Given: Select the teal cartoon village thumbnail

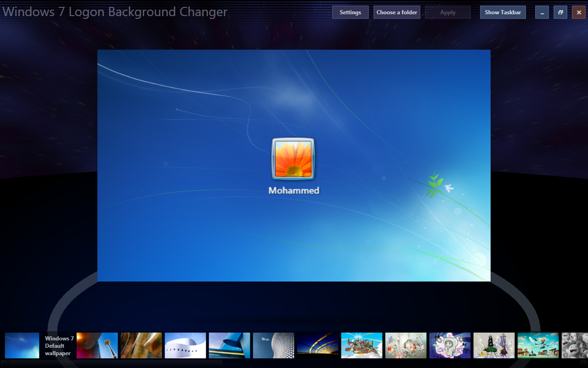Looking at the screenshot, I should 538,345.
